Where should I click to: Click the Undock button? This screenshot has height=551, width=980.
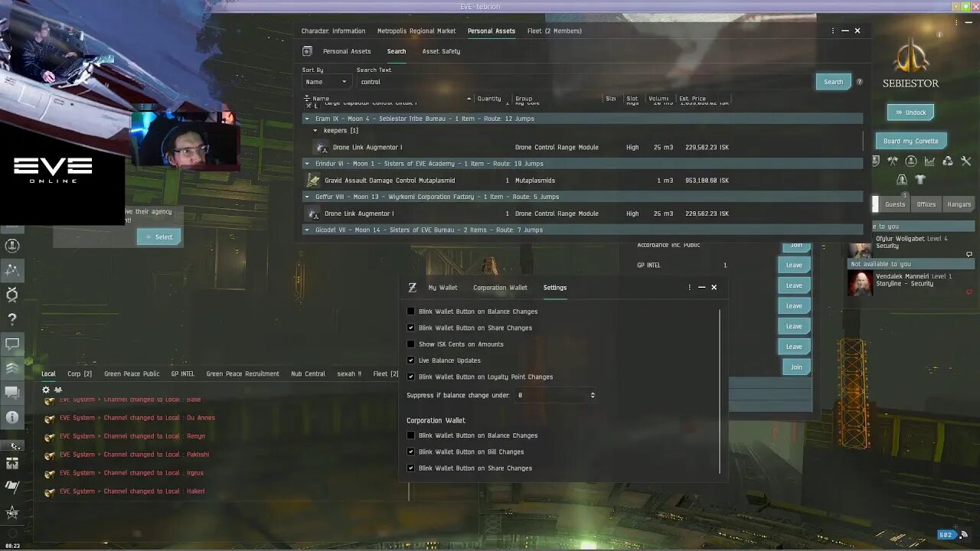click(910, 112)
